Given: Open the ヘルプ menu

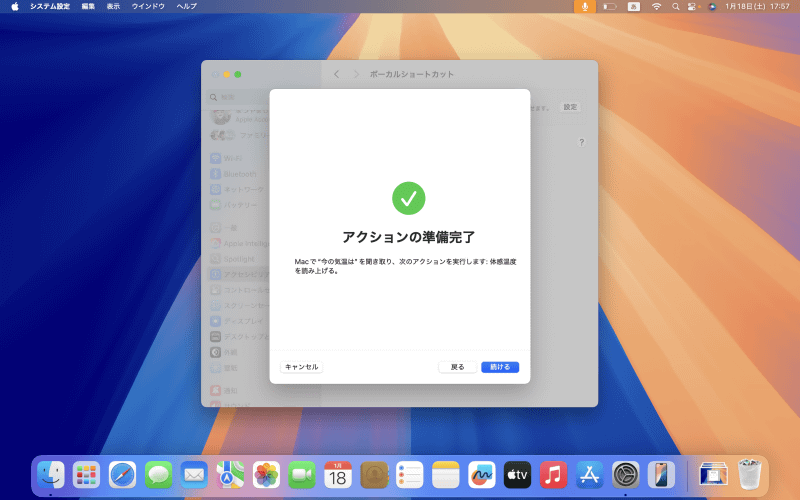Looking at the screenshot, I should pos(186,6).
